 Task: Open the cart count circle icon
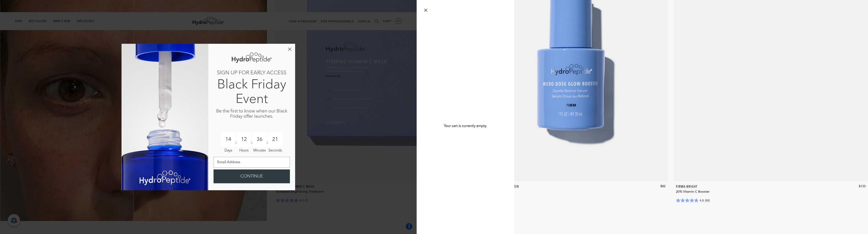[x=398, y=21]
